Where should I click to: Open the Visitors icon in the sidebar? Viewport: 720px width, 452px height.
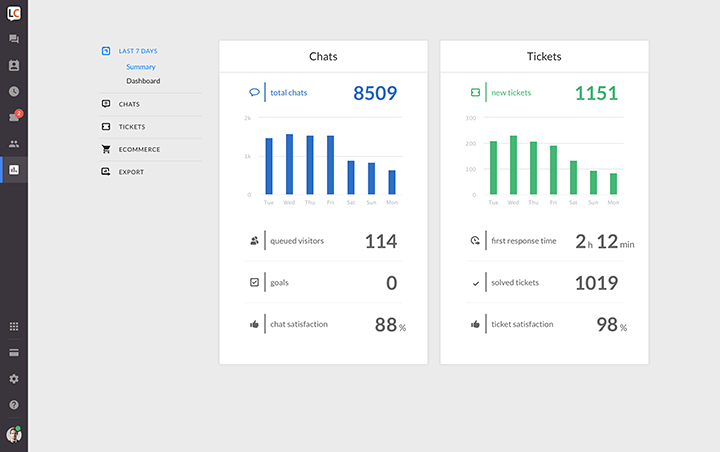tap(14, 65)
